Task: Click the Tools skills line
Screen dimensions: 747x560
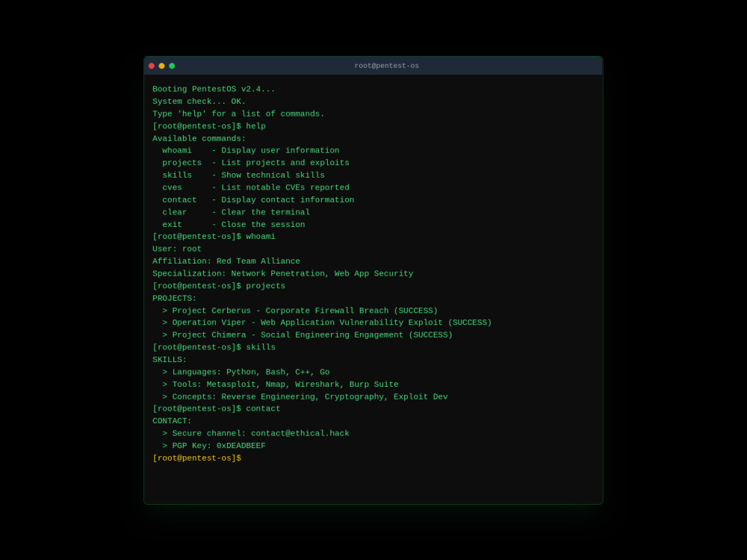Action: tap(280, 385)
